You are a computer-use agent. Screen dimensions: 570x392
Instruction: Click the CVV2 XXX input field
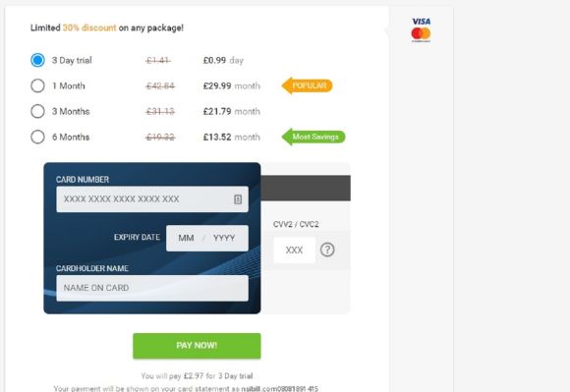pyautogui.click(x=294, y=250)
